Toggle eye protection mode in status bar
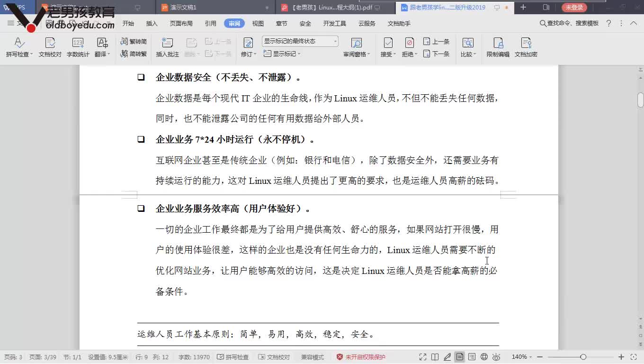The image size is (644, 364). [496, 357]
